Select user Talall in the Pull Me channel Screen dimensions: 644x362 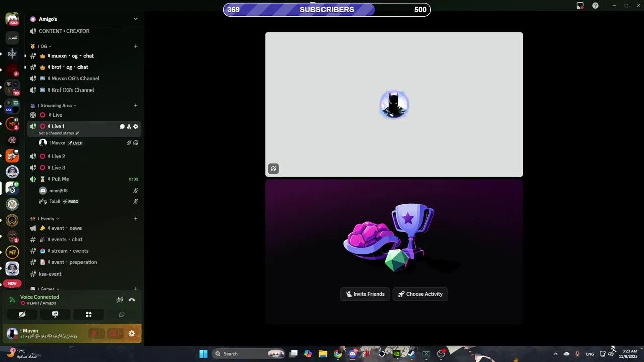[x=89, y=201]
